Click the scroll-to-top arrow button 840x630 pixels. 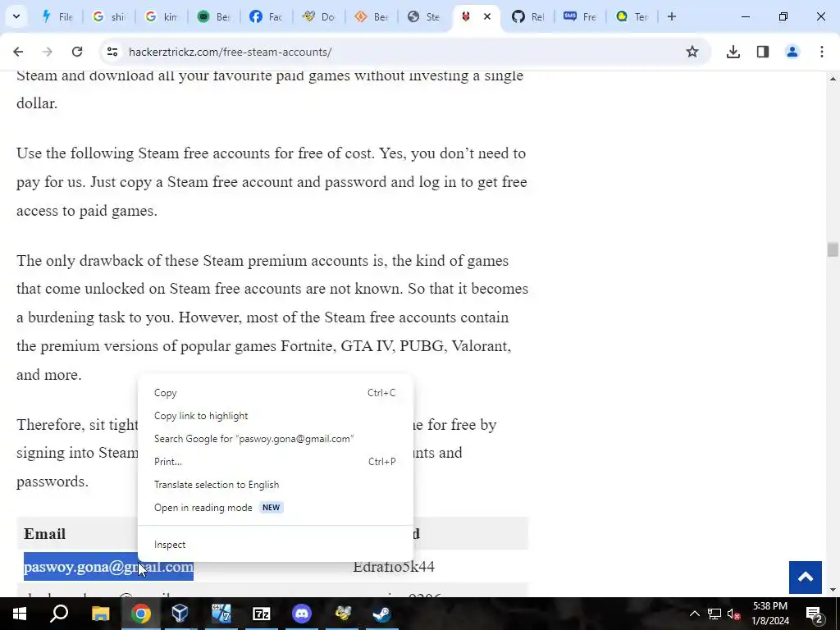point(806,577)
